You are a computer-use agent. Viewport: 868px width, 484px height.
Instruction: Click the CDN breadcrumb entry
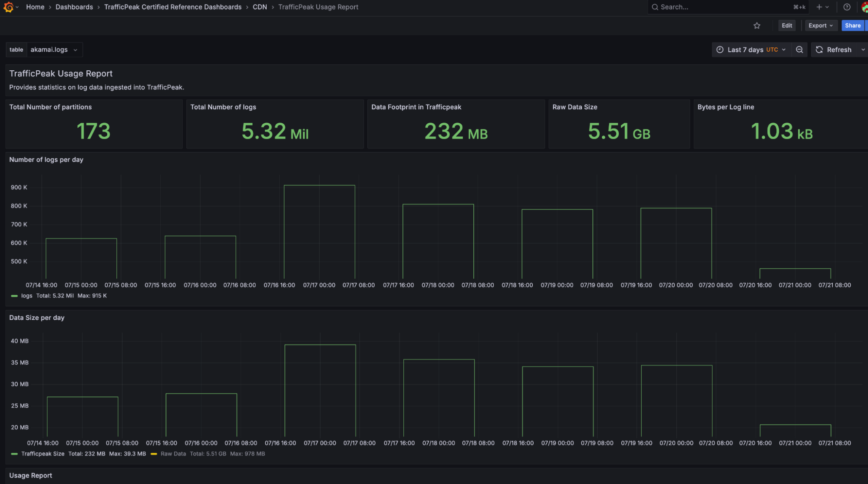pyautogui.click(x=260, y=7)
